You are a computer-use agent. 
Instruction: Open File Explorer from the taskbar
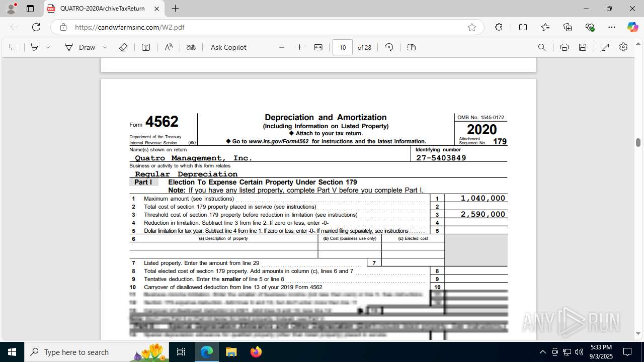(231, 352)
